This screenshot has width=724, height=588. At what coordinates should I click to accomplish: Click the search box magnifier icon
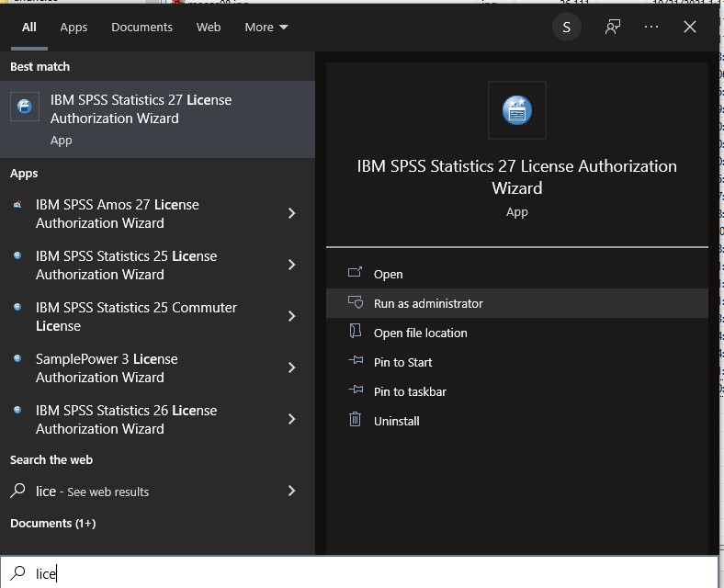pyautogui.click(x=17, y=572)
